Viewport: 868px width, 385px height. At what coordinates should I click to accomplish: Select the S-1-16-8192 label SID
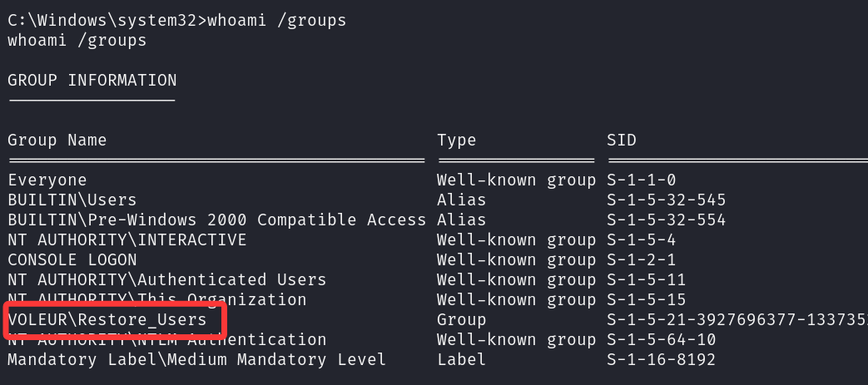tap(661, 359)
